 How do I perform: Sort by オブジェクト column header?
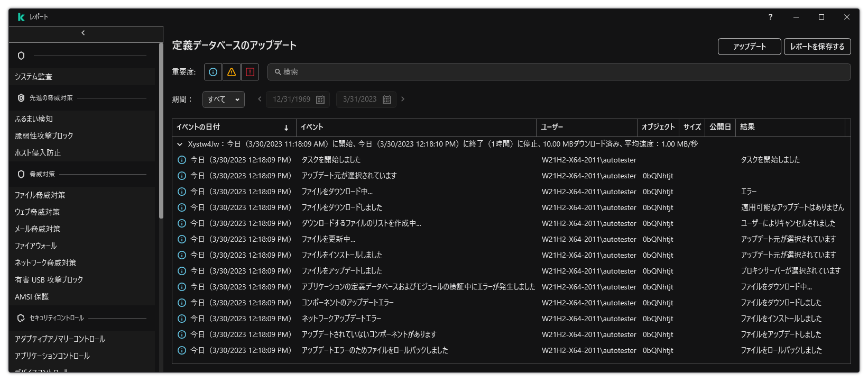[x=658, y=128]
